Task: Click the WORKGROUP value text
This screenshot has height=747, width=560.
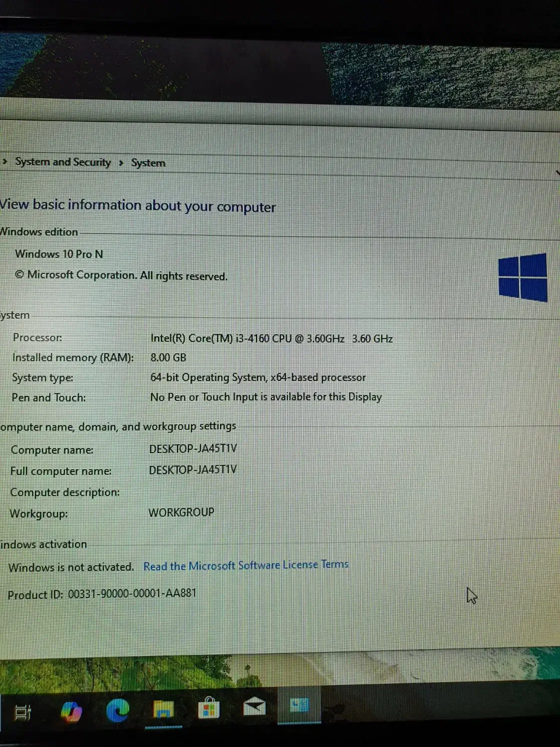Action: tap(181, 512)
